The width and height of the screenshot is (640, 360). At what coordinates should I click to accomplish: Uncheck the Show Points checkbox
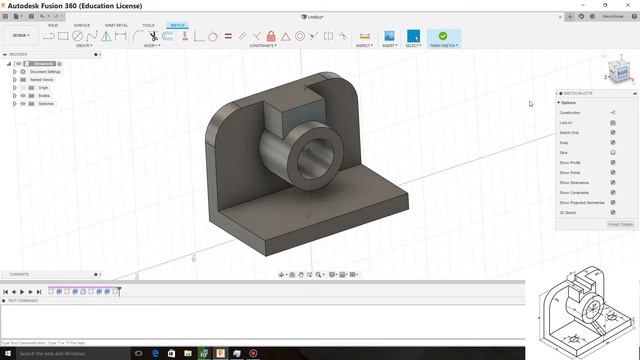coord(613,173)
